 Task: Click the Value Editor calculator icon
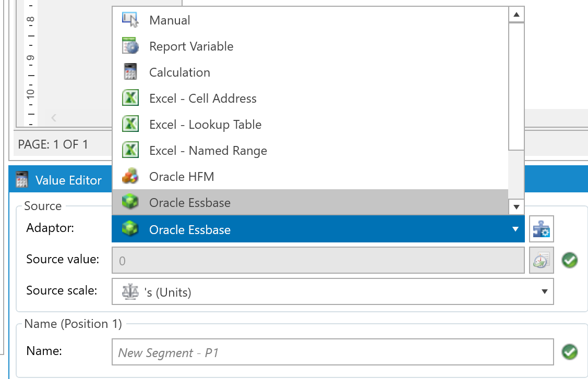coord(22,180)
